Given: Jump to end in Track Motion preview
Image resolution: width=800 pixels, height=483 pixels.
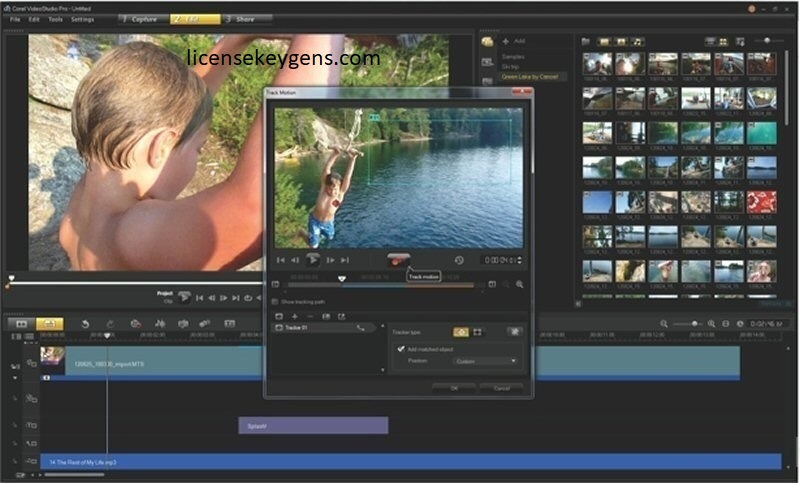Looking at the screenshot, I should [x=345, y=260].
